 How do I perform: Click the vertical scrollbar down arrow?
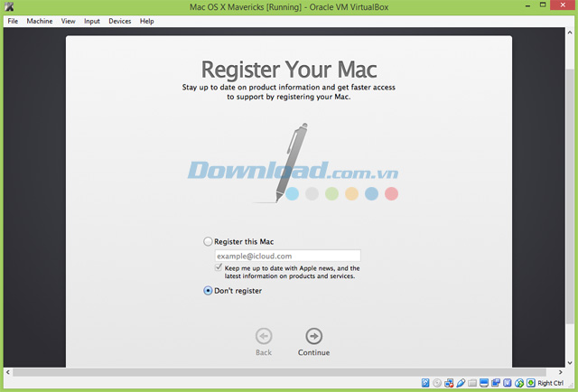click(x=570, y=362)
